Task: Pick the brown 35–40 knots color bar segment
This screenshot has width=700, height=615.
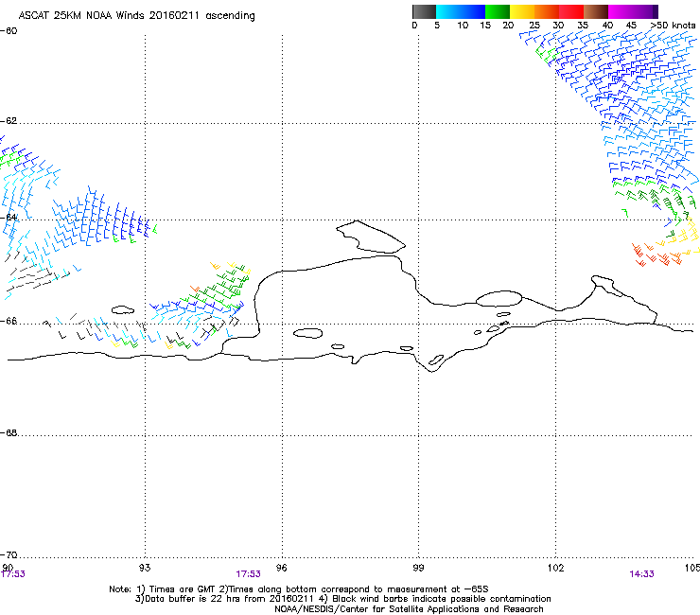Action: point(596,11)
